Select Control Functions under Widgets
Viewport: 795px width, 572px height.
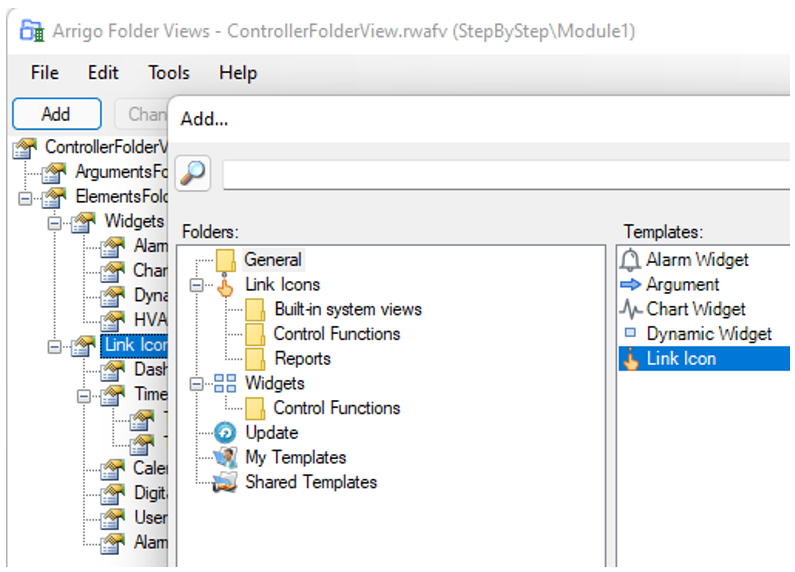click(x=337, y=408)
